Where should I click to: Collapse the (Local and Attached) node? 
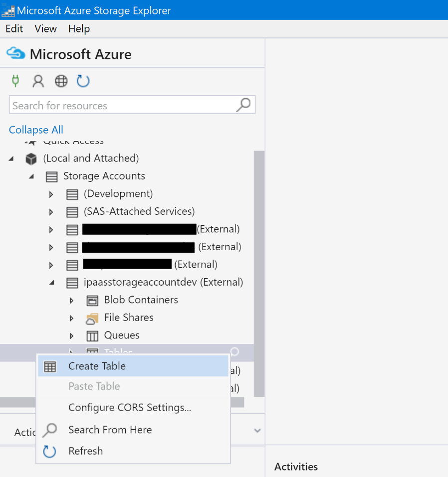point(11,159)
